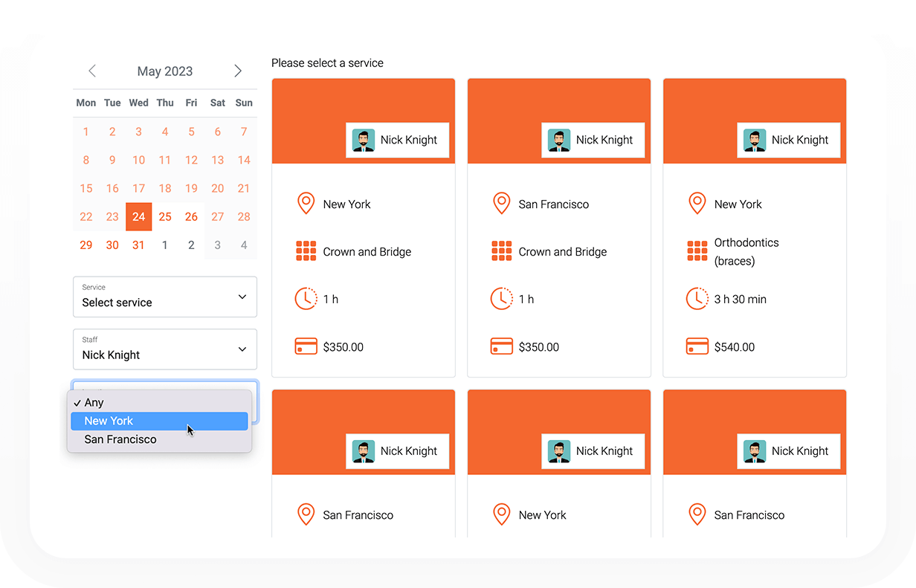Select May 31 on the calendar

tap(139, 245)
